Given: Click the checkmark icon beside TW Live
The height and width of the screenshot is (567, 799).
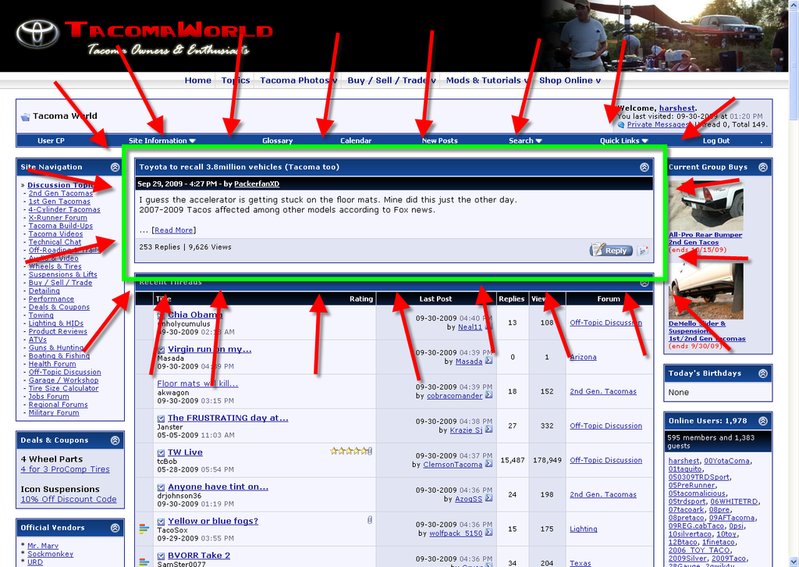Looking at the screenshot, I should point(161,453).
